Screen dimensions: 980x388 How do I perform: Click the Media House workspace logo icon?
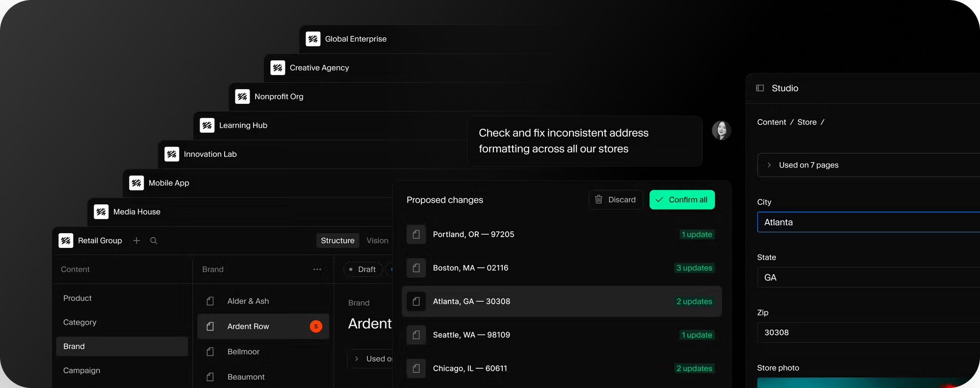[x=101, y=212]
